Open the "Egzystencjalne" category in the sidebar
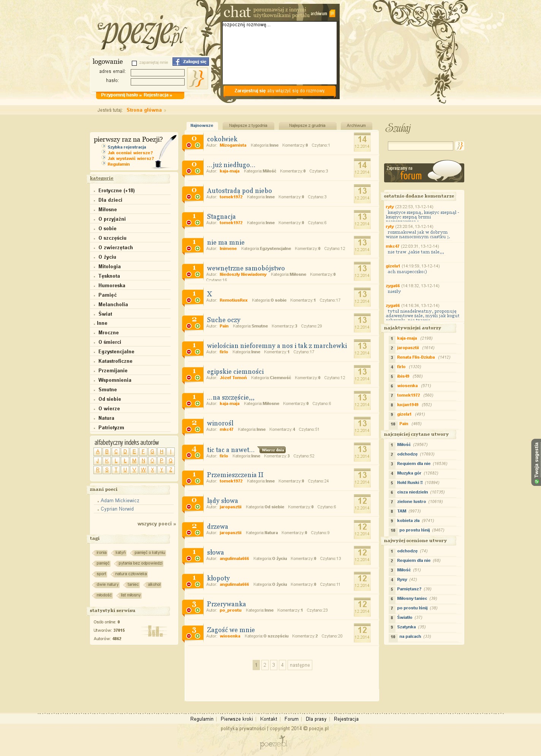Image resolution: width=541 pixels, height=756 pixels. (116, 352)
